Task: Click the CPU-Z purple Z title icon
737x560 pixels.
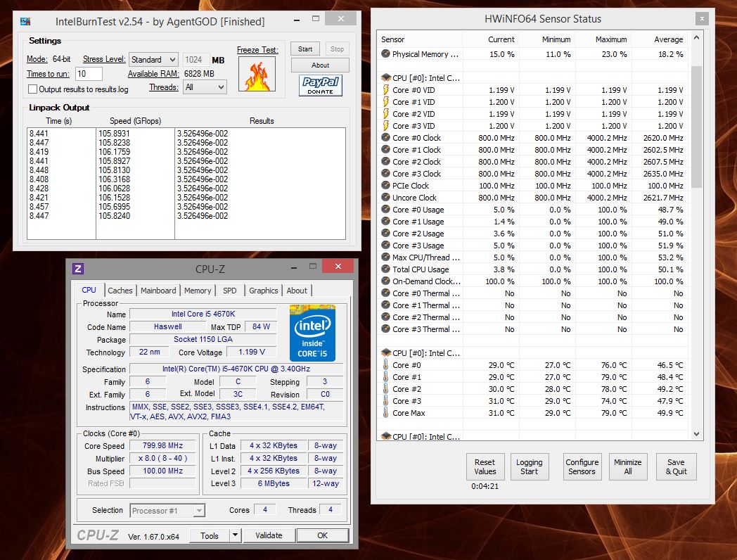Action: [78, 269]
